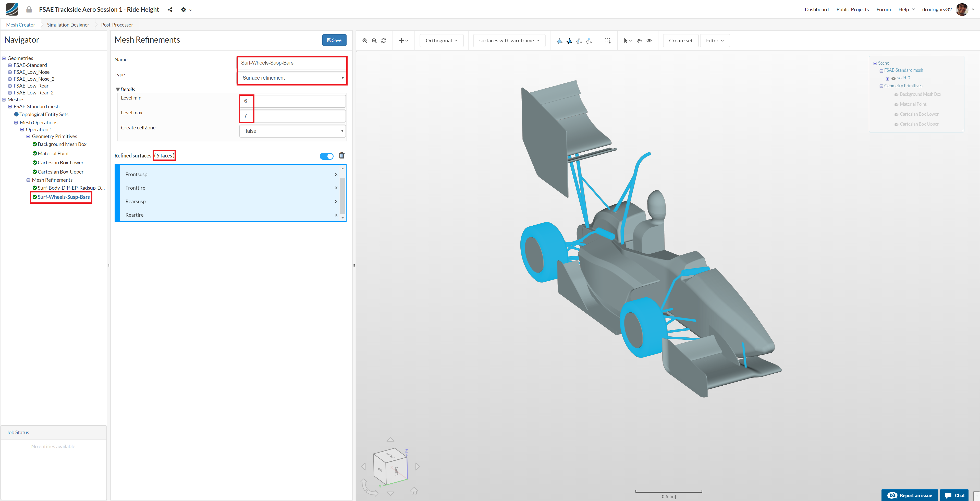
Task: Click the show all eye icon
Action: coord(649,41)
